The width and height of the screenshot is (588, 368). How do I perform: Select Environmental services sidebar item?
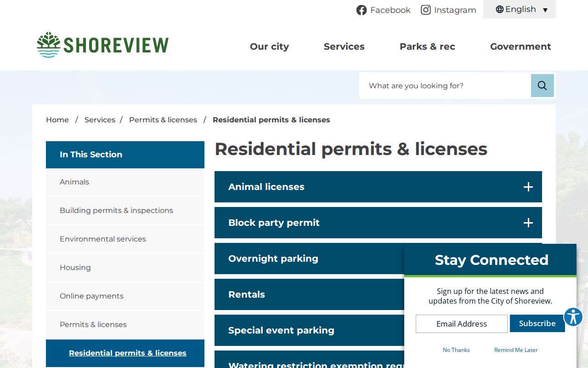(x=125, y=239)
